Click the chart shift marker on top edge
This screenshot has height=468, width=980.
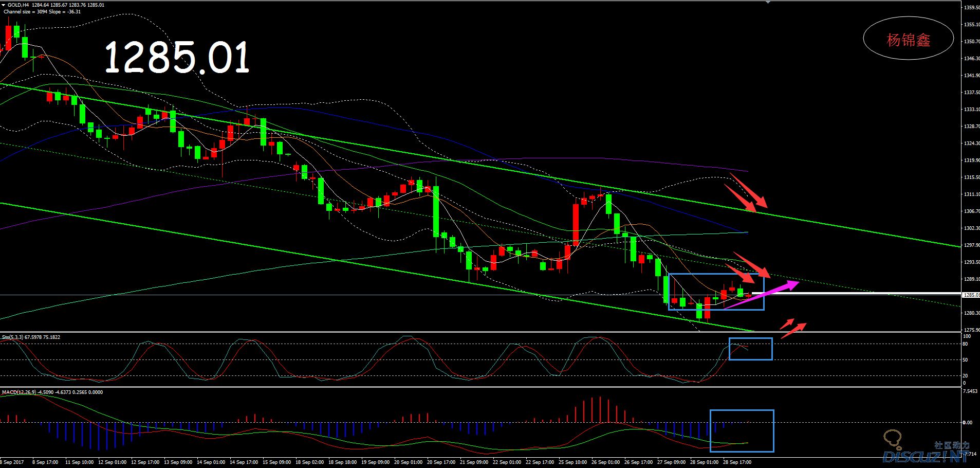pyautogui.click(x=768, y=2)
